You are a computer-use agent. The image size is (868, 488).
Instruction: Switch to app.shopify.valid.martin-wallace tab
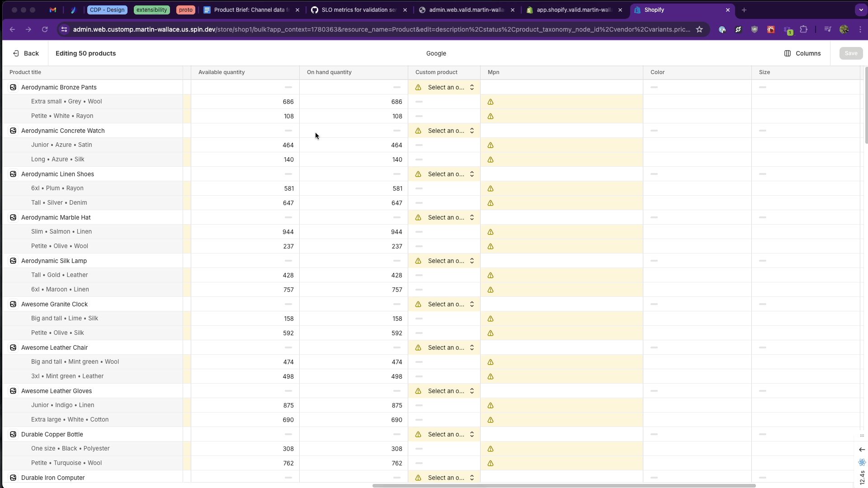574,10
